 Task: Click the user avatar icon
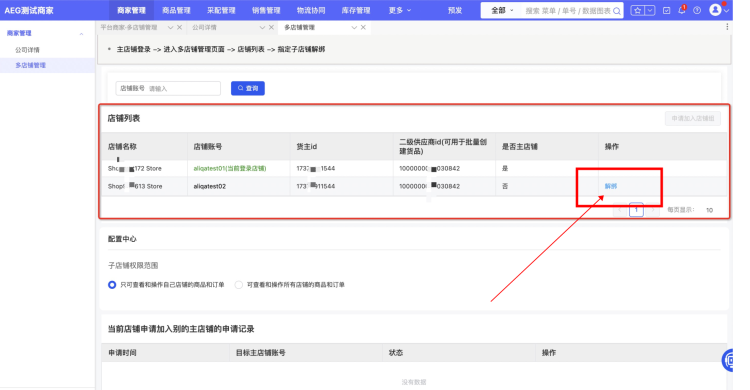point(715,10)
